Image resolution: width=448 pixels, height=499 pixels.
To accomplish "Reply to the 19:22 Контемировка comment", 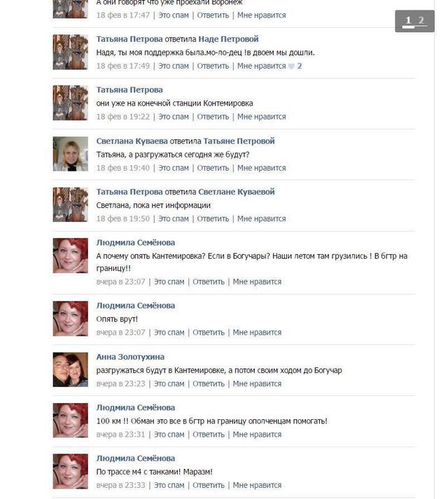I will coord(213,117).
